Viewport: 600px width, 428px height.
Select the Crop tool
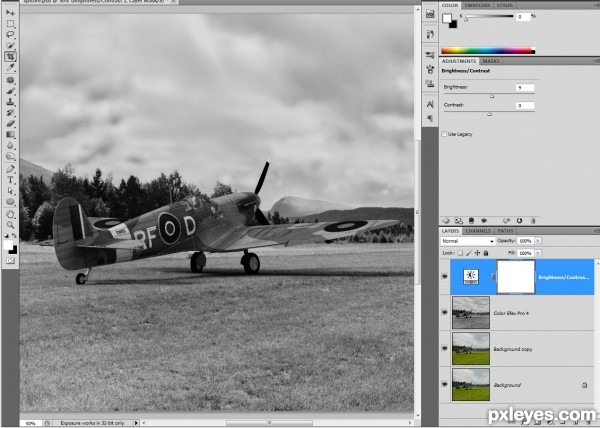pos(10,57)
